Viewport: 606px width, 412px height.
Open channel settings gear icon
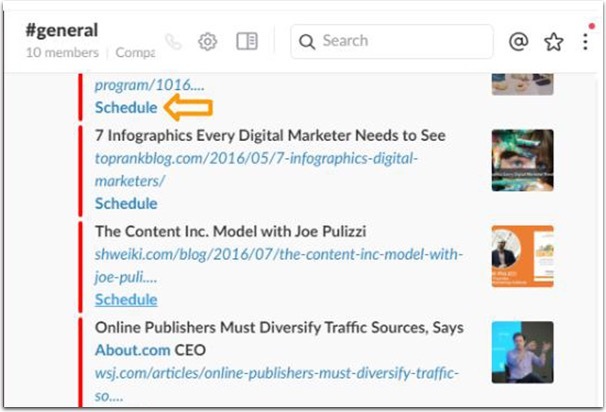point(208,42)
